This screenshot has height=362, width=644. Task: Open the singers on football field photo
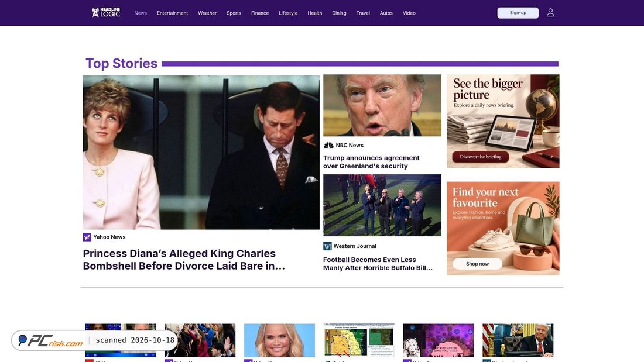(382, 205)
